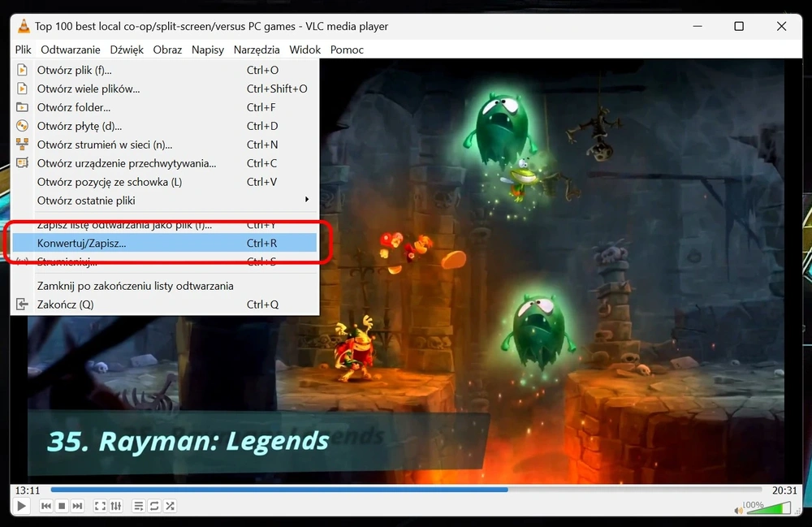
Task: Toggle random shuffle playback
Action: (x=170, y=506)
